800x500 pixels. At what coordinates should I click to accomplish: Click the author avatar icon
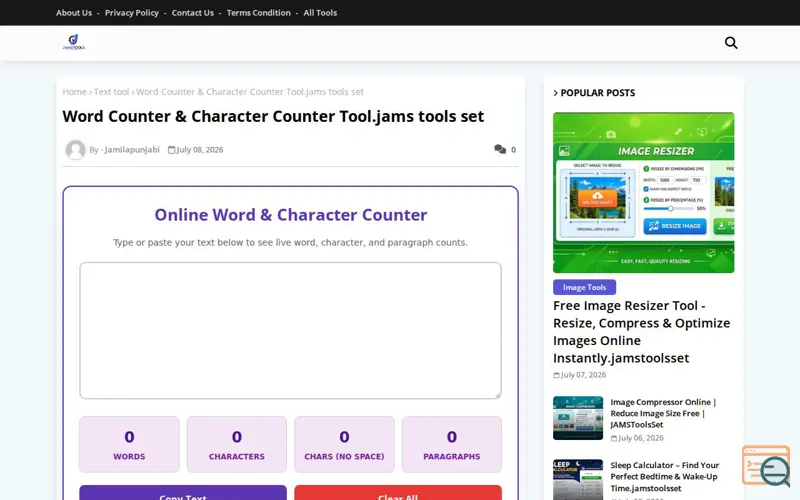pyautogui.click(x=76, y=149)
